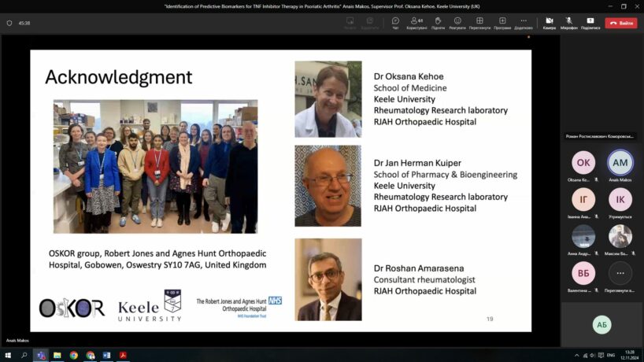The height and width of the screenshot is (362, 644).
Task: Open Chrome from the taskbar
Action: [x=74, y=355]
